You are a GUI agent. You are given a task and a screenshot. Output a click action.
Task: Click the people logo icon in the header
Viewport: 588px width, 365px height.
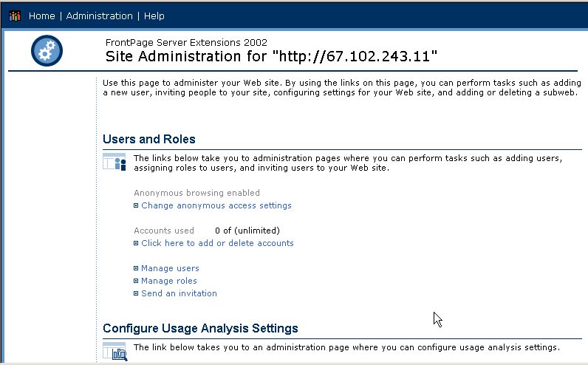pyautogui.click(x=15, y=16)
